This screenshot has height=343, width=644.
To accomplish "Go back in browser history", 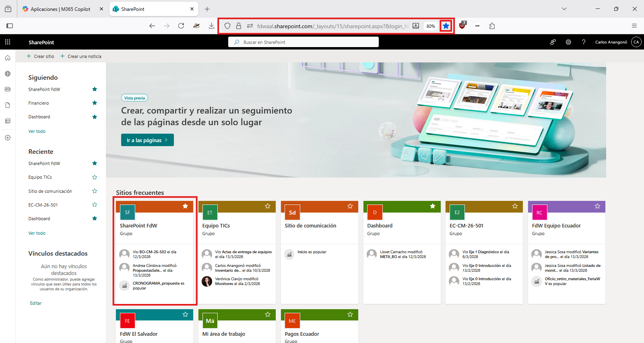I will click(x=152, y=26).
